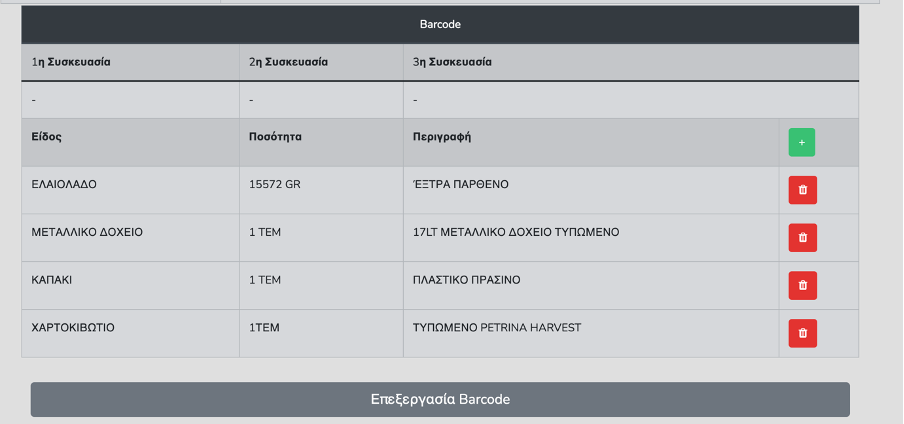Click the 15572 GR quantity cell
This screenshot has height=424, width=904.
[321, 190]
